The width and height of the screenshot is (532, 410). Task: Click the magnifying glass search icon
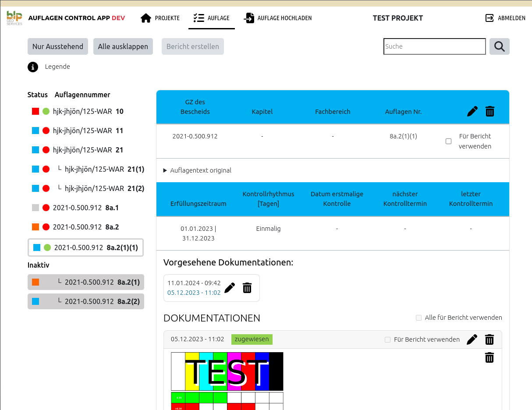pyautogui.click(x=499, y=46)
